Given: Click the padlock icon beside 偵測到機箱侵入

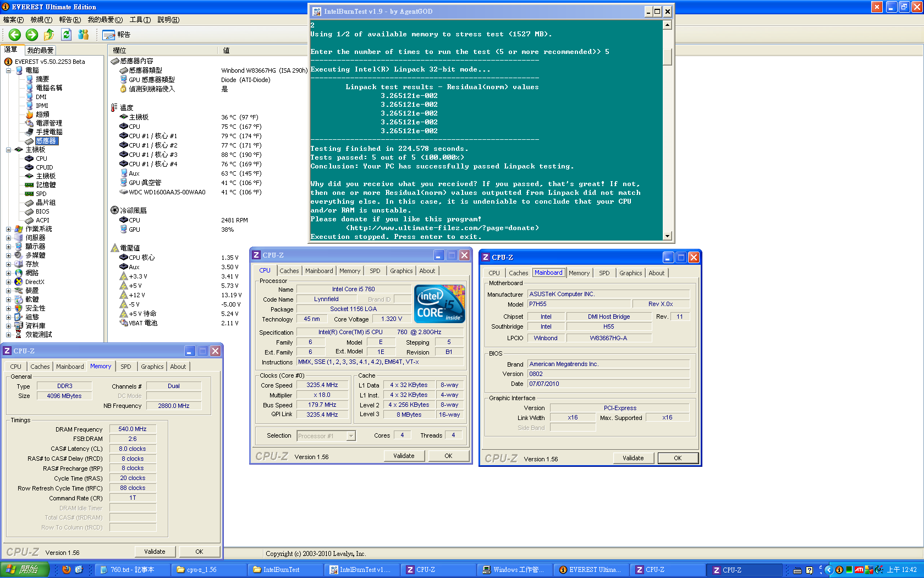Looking at the screenshot, I should [x=124, y=89].
